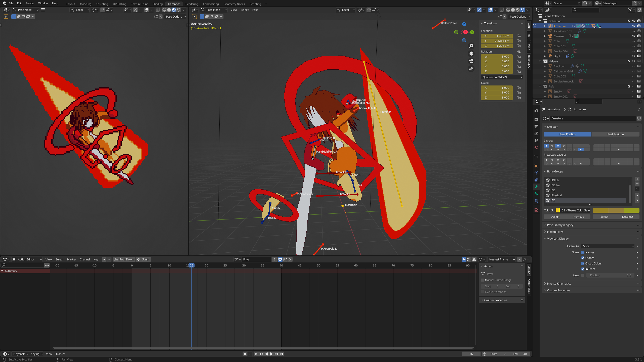This screenshot has width=644, height=362.
Task: Click the Location X value slider field
Action: point(497,36)
